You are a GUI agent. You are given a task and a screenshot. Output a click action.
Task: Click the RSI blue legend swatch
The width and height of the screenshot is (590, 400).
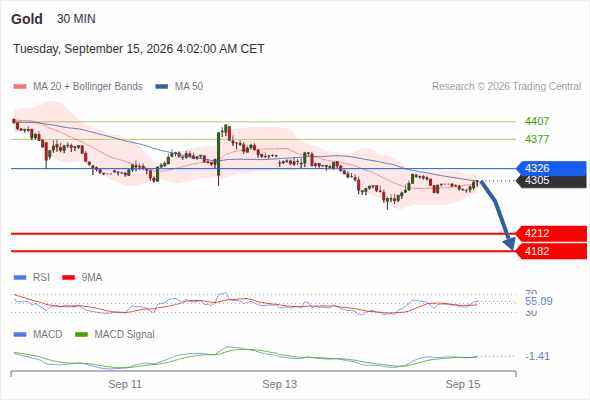[20, 278]
